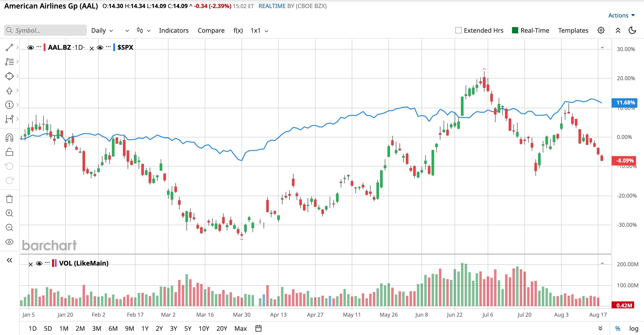Open the custom date range calendar
This screenshot has width=644, height=335.
(x=258, y=328)
